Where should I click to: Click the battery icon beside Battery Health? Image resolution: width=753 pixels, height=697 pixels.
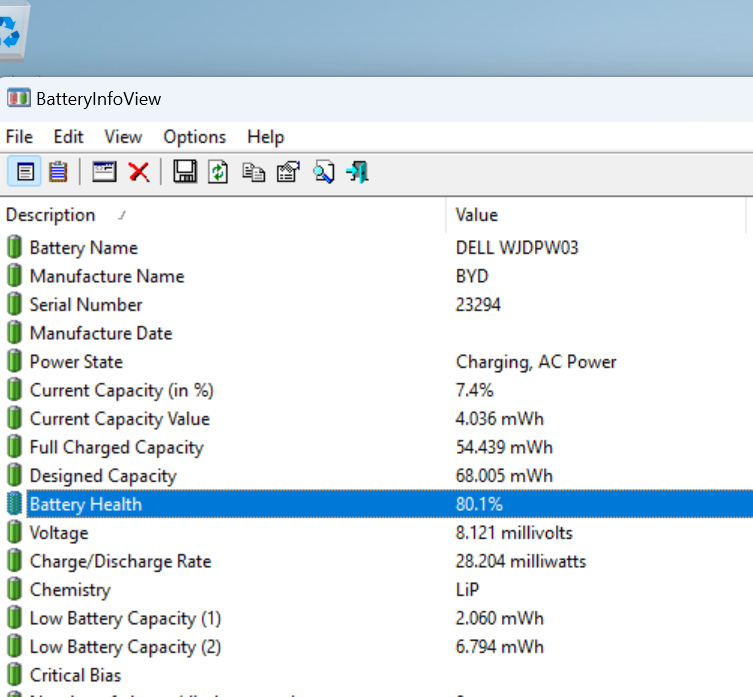(x=14, y=504)
